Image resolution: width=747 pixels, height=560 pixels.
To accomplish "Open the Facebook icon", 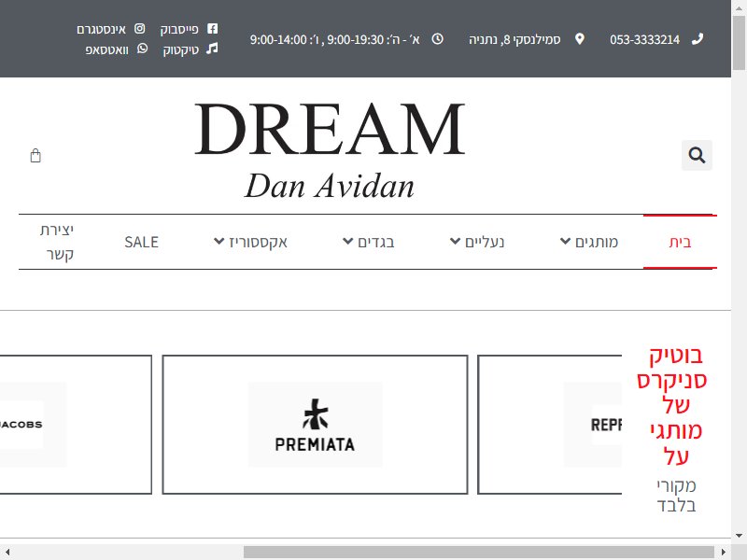I will [213, 29].
